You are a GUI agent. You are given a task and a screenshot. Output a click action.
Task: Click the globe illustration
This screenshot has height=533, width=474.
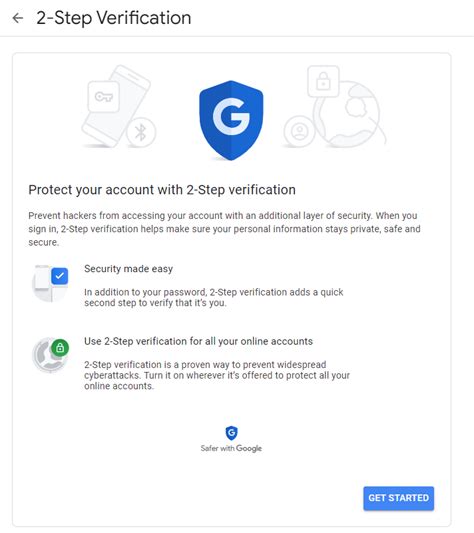349,115
